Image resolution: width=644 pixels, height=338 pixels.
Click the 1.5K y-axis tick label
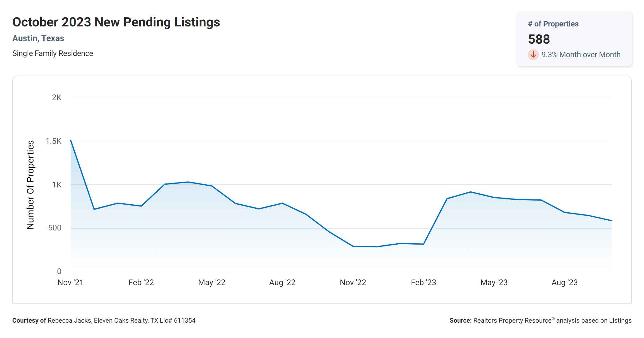coord(53,141)
